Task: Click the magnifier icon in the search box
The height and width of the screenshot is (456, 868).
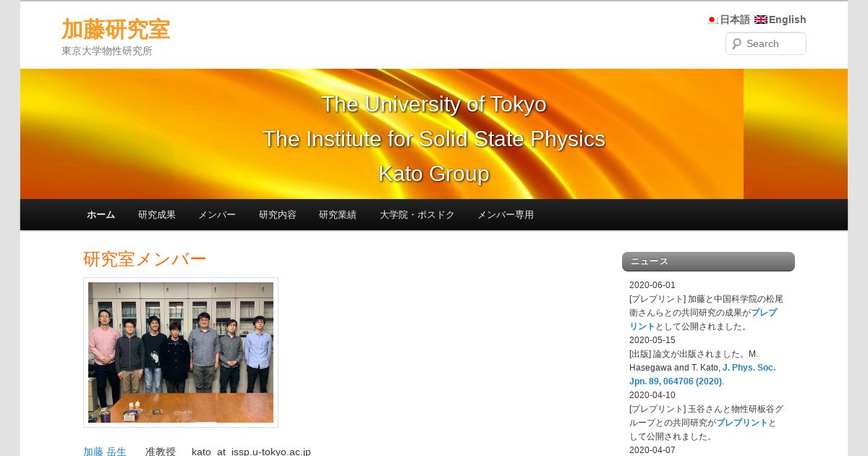Action: [x=736, y=43]
